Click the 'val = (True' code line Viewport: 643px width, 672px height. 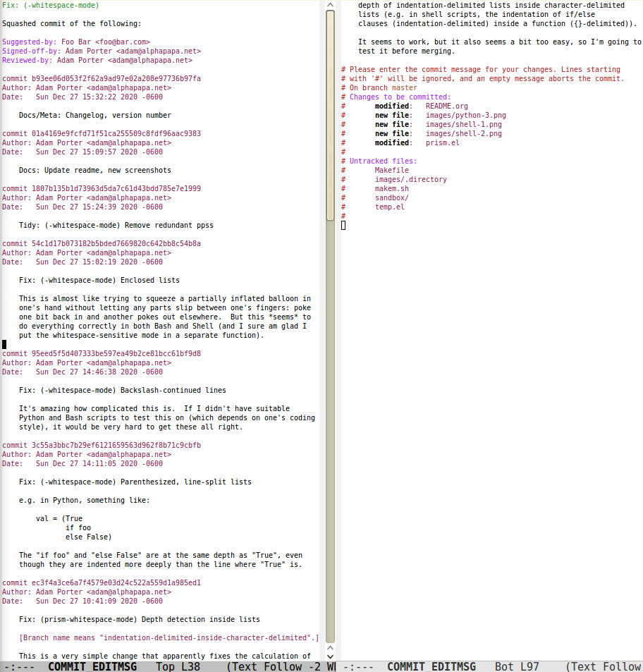[59, 518]
